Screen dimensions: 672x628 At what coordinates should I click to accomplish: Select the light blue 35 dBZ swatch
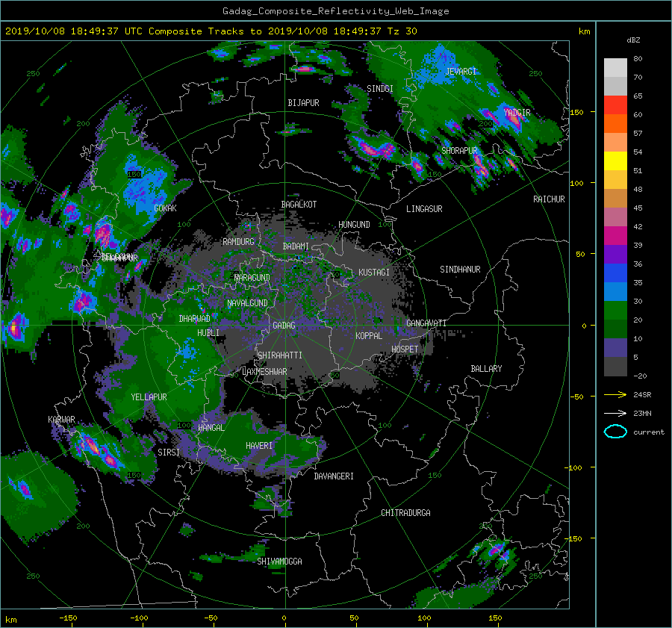(615, 291)
